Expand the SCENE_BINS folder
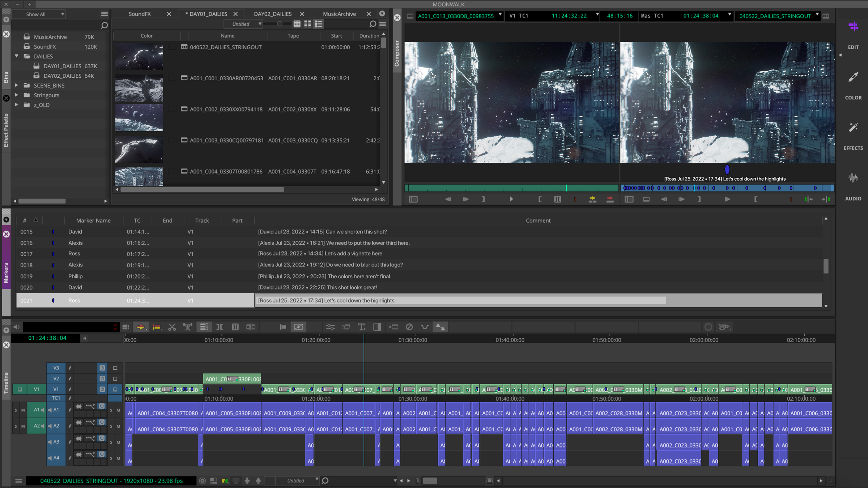Screen dimensions: 868x488 [16, 85]
